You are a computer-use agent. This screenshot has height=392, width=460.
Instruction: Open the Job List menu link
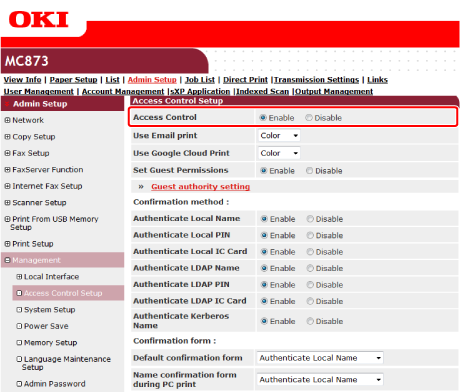click(200, 80)
